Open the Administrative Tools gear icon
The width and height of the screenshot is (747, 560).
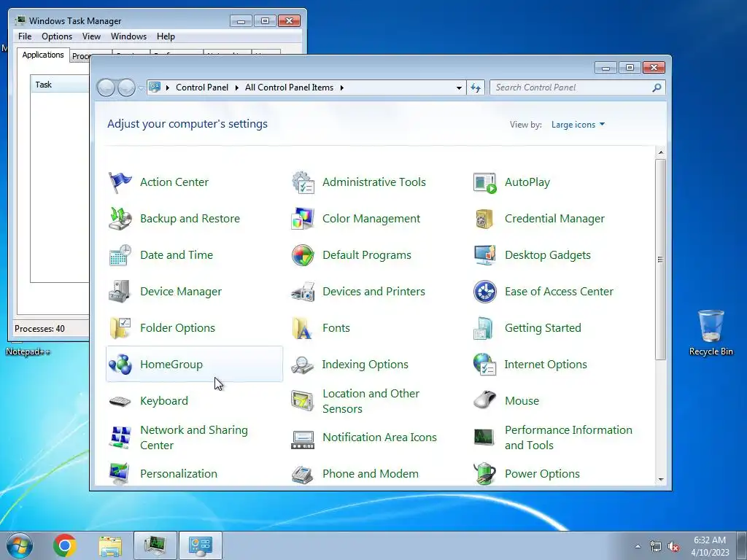[303, 182]
